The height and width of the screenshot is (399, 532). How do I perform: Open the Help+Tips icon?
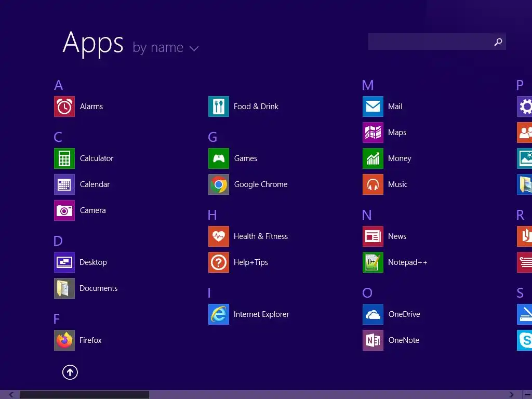point(219,262)
